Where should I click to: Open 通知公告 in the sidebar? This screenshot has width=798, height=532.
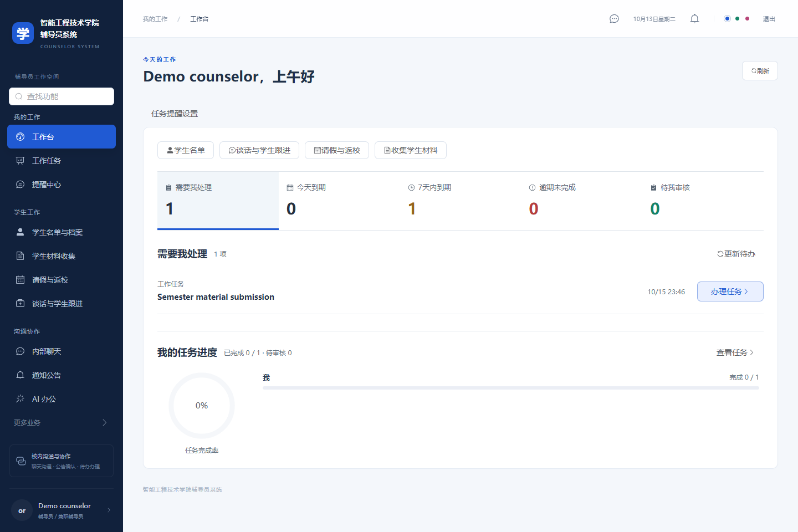point(62,375)
